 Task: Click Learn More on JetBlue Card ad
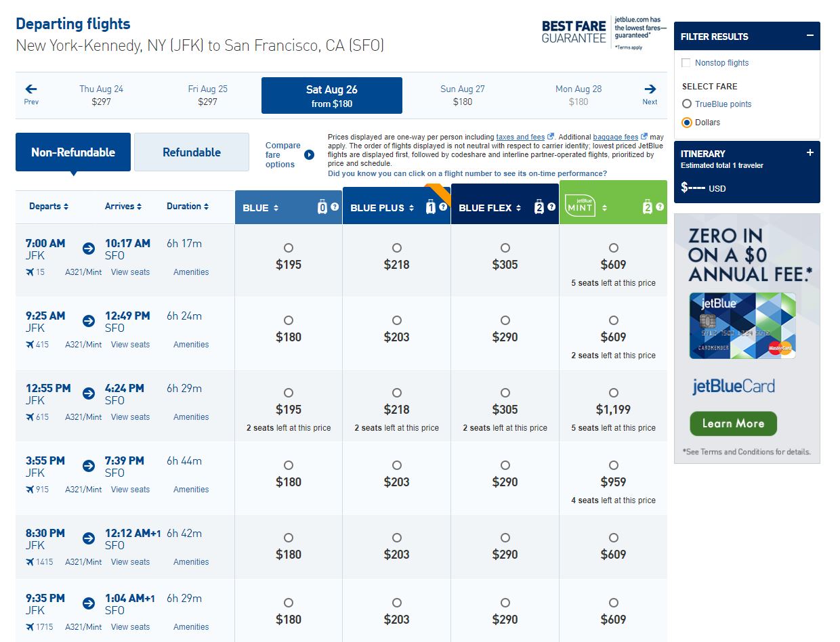pos(733,423)
